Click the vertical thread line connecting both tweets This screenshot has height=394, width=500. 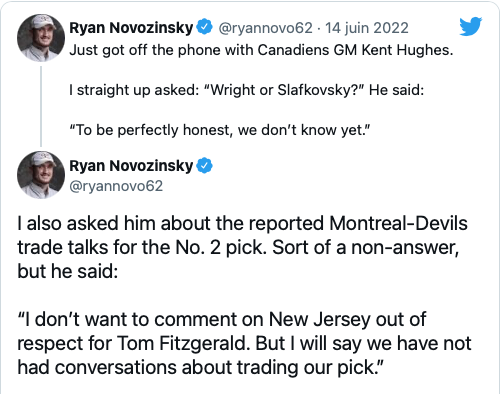click(x=41, y=106)
